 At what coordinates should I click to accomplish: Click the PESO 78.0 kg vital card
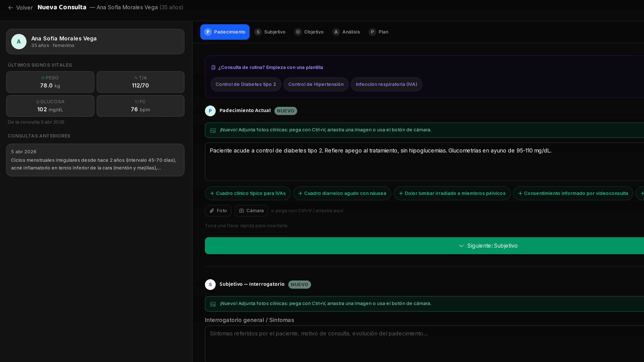click(x=50, y=82)
